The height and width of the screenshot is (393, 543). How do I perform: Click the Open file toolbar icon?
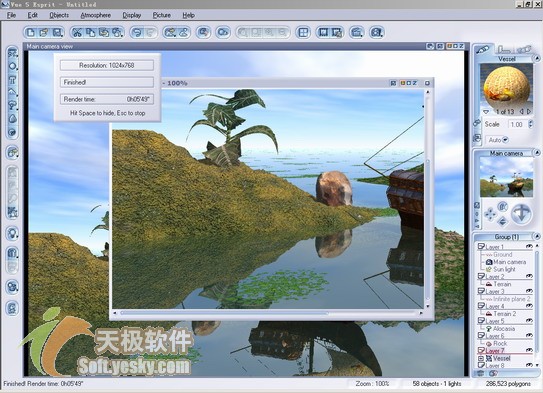(44, 33)
